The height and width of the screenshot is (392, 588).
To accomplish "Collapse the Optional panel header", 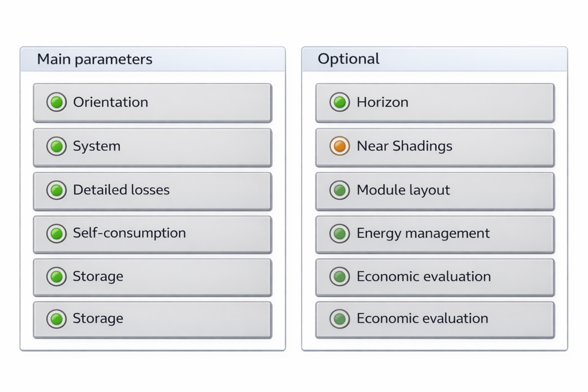I will (x=348, y=59).
